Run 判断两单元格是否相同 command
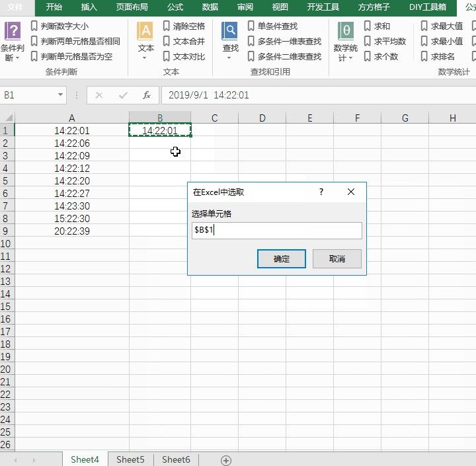This screenshot has height=466, width=476. click(x=75, y=41)
